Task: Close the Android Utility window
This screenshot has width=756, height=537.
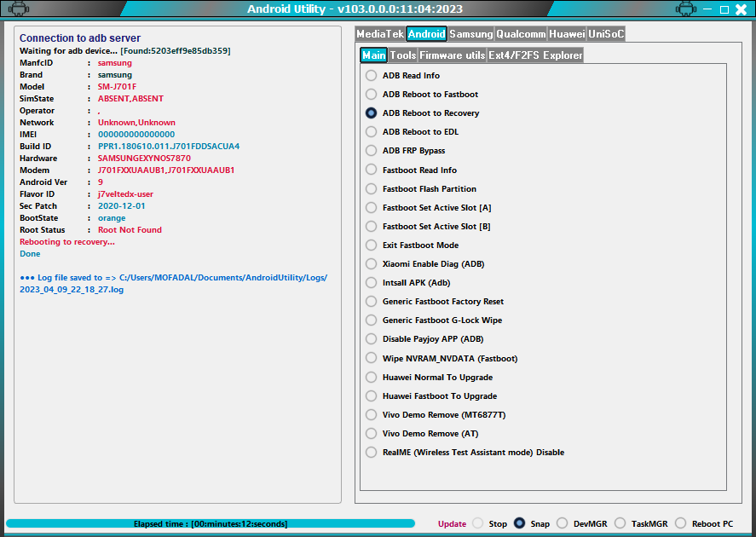Action: [x=741, y=9]
